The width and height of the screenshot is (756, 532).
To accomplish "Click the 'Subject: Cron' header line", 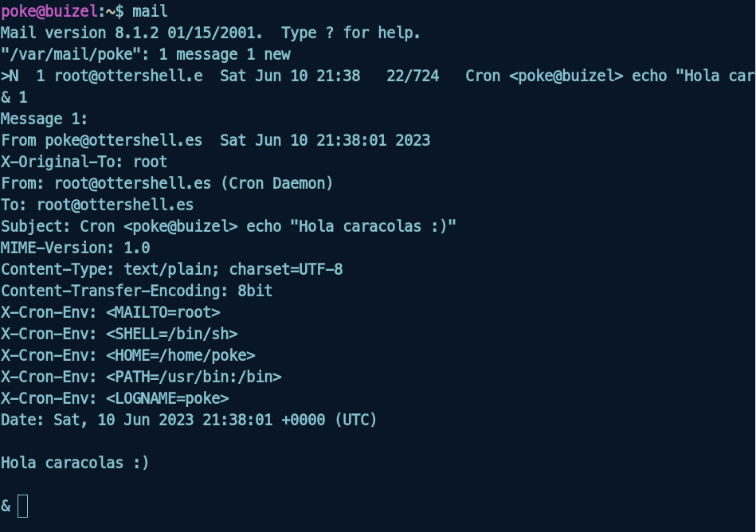I will click(x=229, y=226).
